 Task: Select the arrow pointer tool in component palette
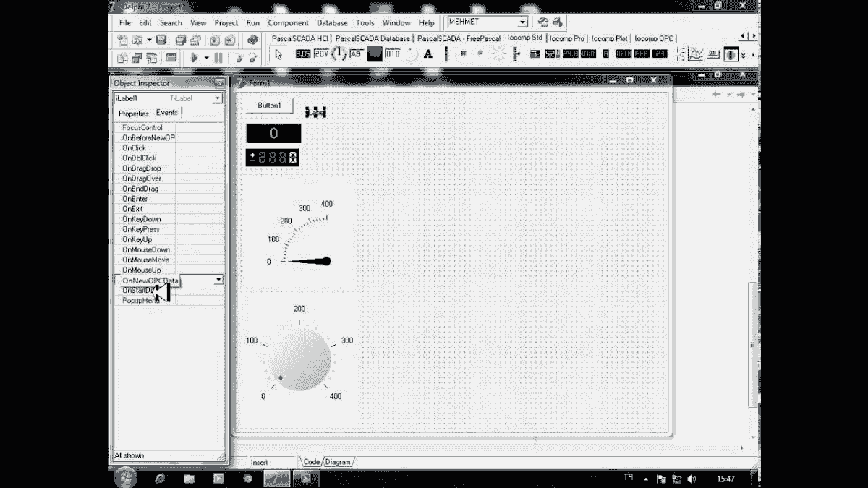click(278, 55)
